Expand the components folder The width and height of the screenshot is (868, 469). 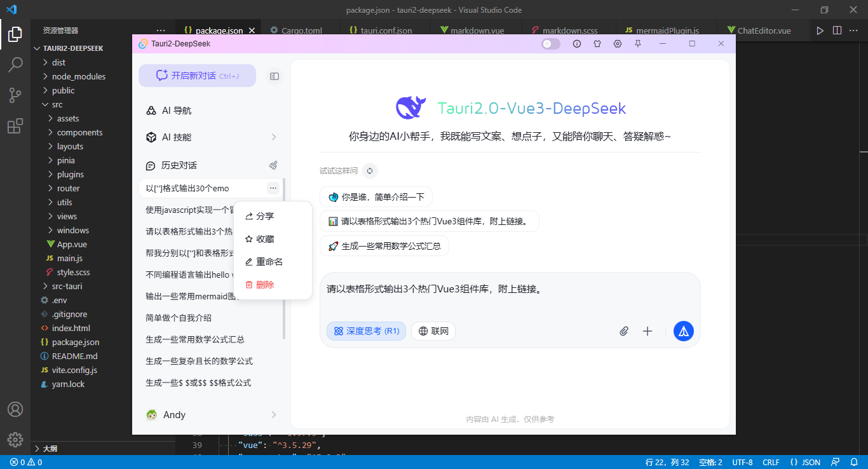tap(79, 132)
